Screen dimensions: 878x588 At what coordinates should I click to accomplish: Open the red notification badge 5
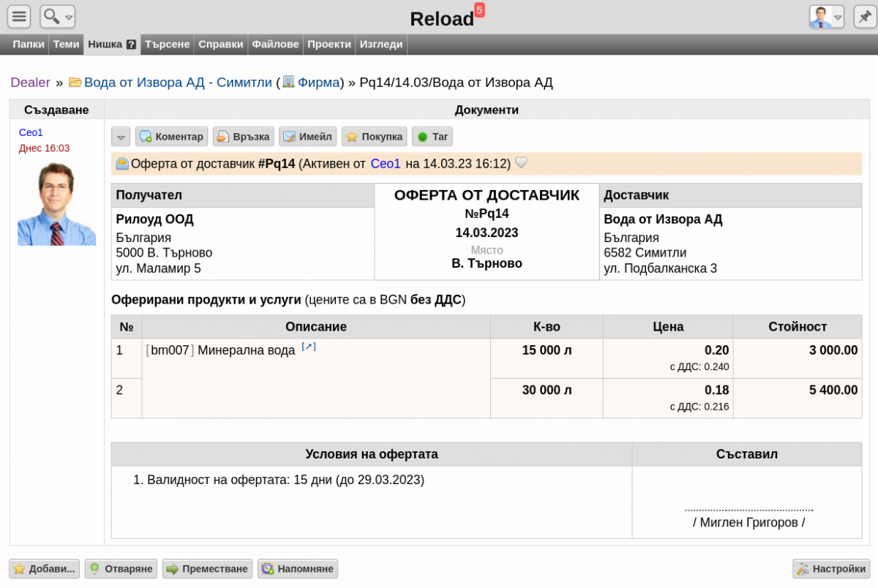pos(479,10)
